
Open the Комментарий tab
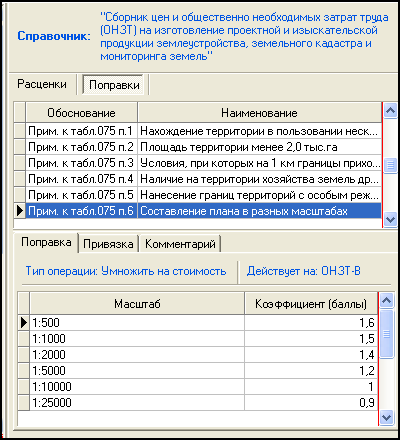click(x=180, y=244)
